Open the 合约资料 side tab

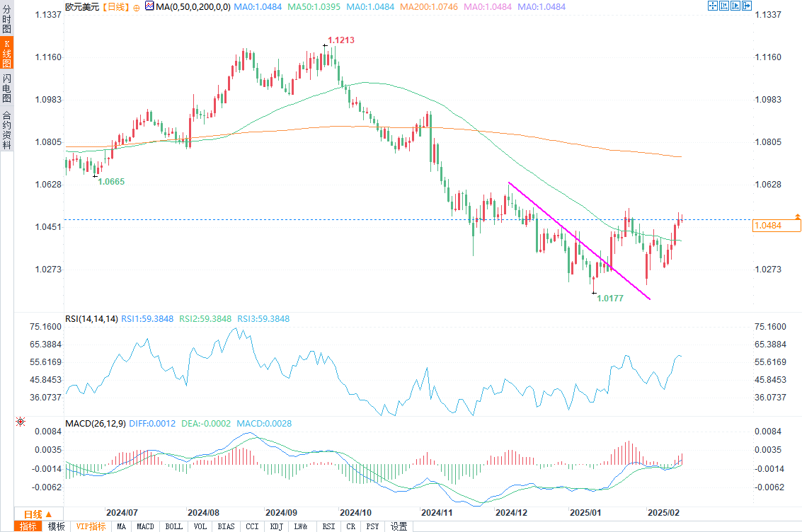(x=6, y=129)
